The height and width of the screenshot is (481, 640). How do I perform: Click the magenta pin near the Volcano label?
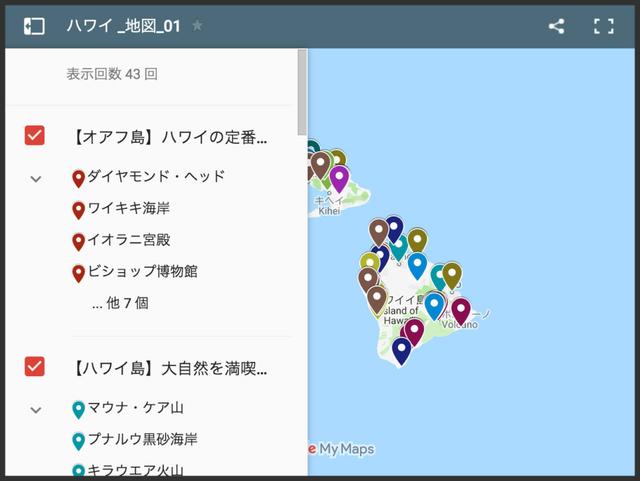(461, 312)
